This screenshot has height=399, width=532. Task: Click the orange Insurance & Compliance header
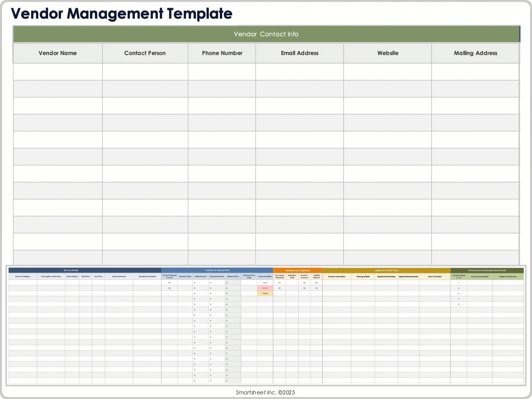pos(298,270)
